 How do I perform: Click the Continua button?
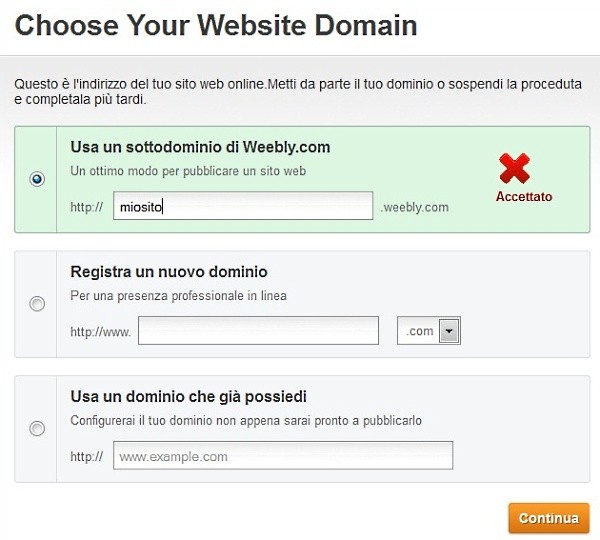point(548,518)
